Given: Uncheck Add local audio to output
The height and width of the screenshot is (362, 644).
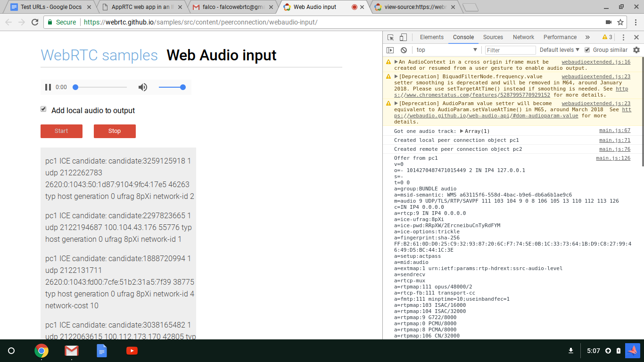Looking at the screenshot, I should [x=43, y=109].
